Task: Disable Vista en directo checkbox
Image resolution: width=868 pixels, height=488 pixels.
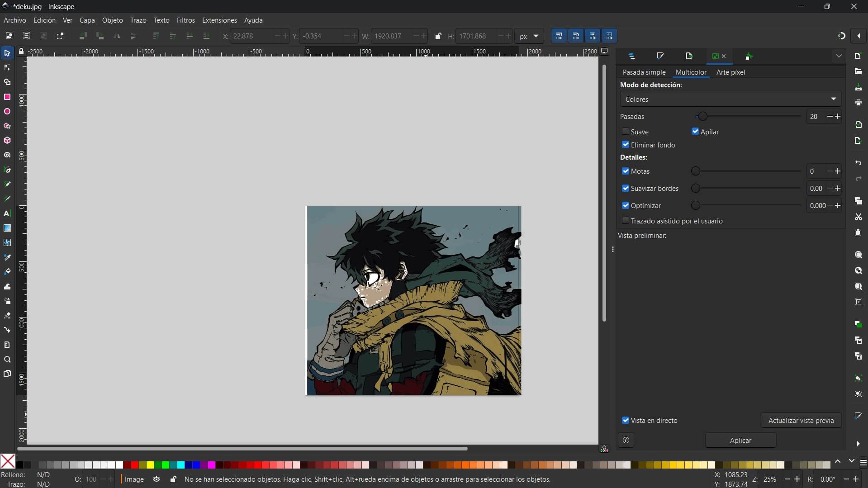Action: [x=626, y=420]
